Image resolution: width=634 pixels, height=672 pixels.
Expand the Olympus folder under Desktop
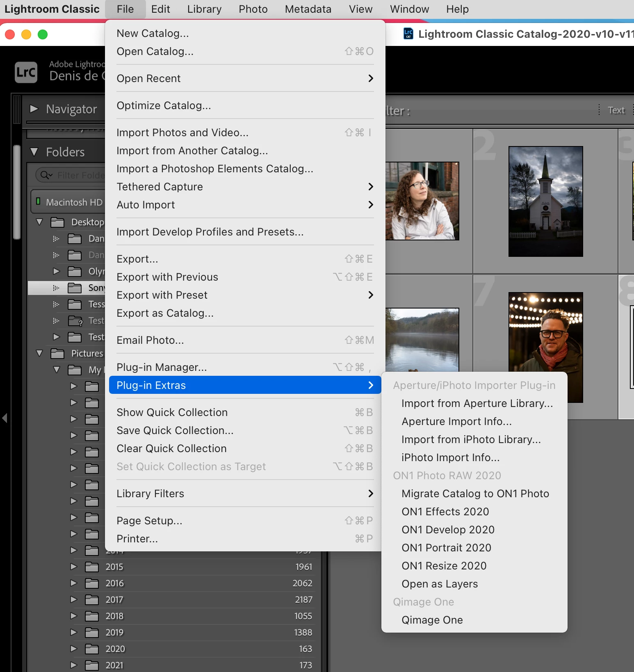[x=57, y=271]
